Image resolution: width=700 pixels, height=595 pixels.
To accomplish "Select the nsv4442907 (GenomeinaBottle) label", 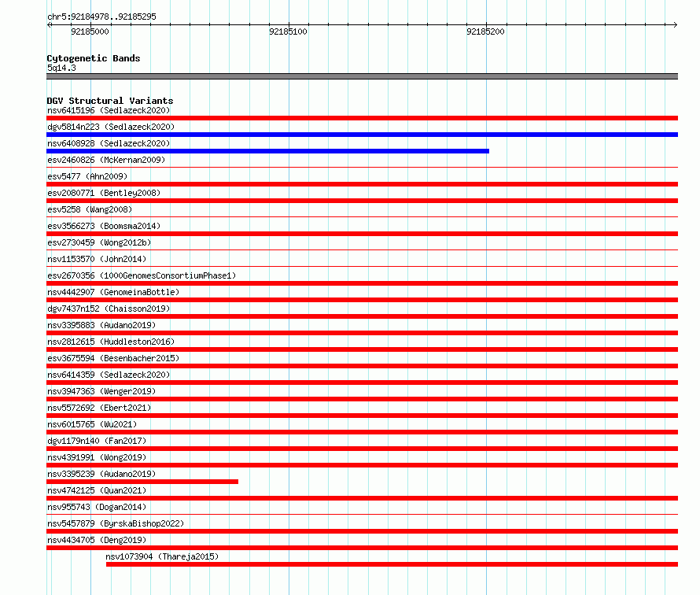I will point(113,292).
